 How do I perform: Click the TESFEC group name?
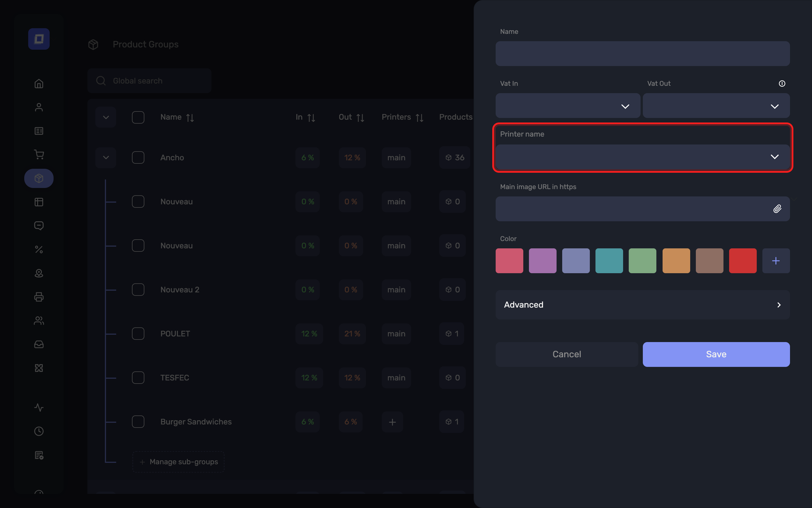click(x=175, y=378)
